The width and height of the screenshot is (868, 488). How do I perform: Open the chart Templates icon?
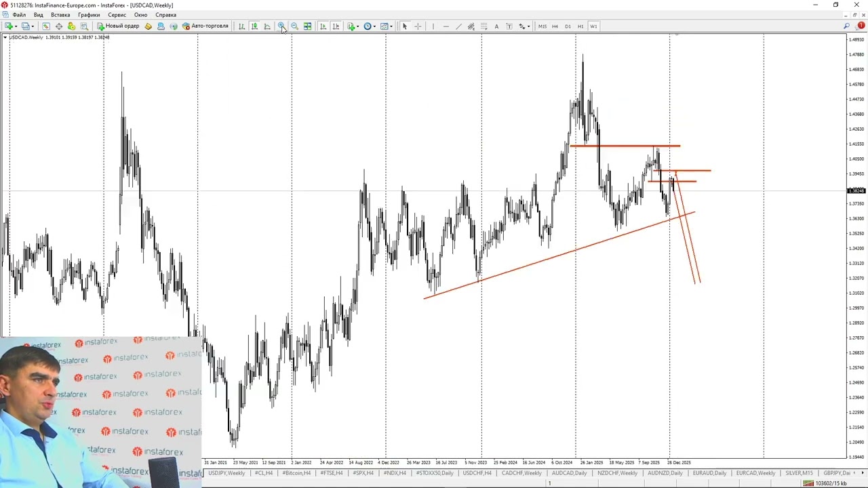tap(384, 26)
